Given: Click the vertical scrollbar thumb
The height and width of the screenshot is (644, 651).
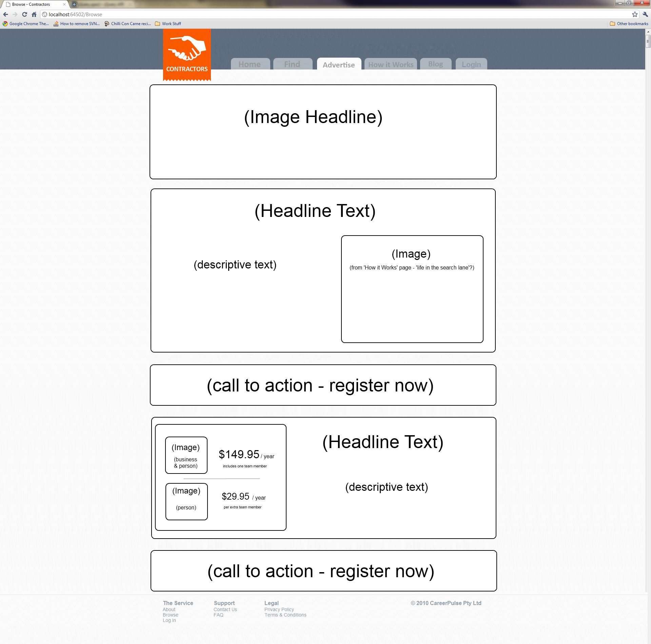Looking at the screenshot, I should pyautogui.click(x=648, y=42).
